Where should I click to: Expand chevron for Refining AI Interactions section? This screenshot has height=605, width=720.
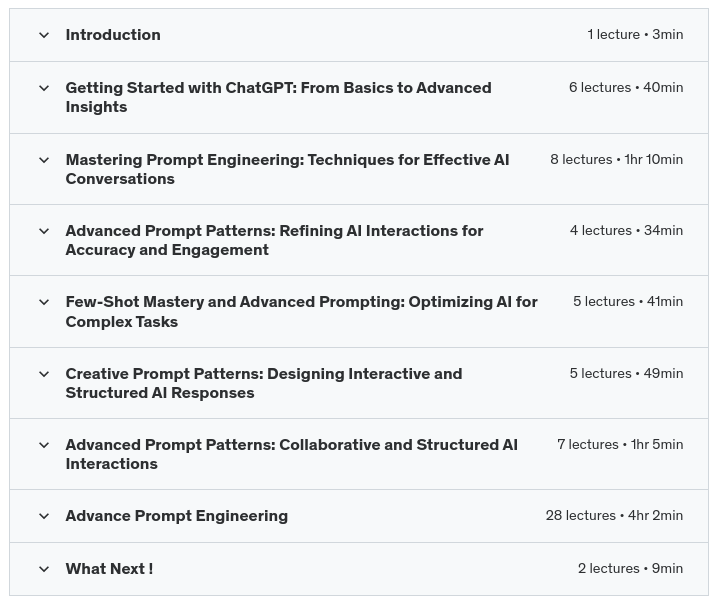coord(44,231)
